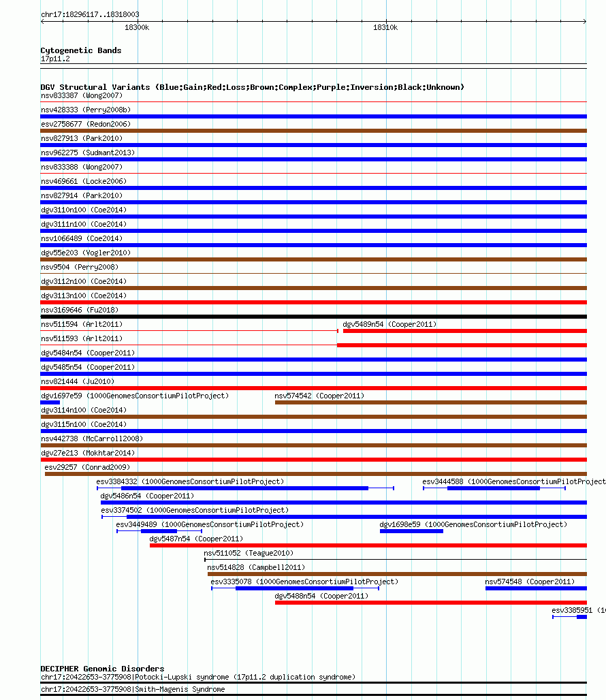
Task: Click the nsv833387 (Wong2007) variant label
Action: click(x=82, y=95)
